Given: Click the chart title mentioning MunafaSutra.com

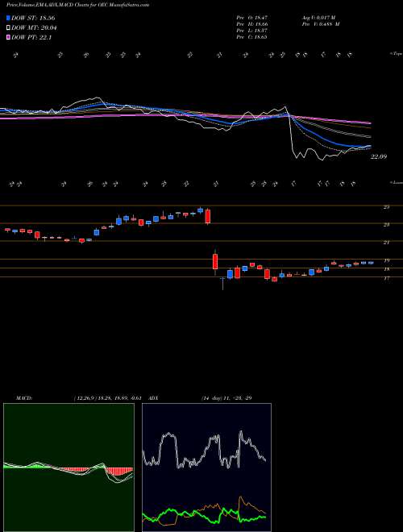Looking at the screenshot, I should click(77, 5).
